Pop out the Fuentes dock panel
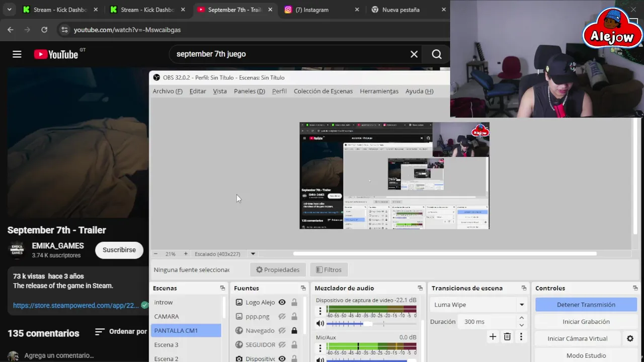 pyautogui.click(x=303, y=288)
